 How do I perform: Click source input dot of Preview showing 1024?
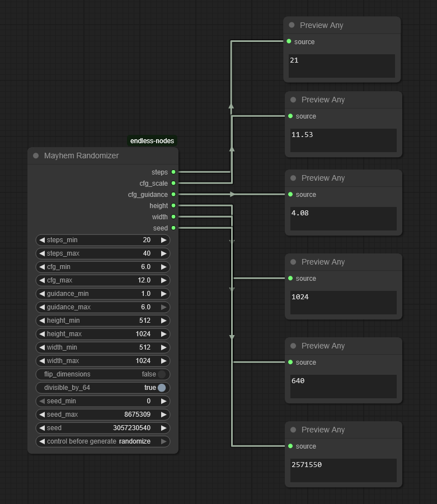pyautogui.click(x=290, y=279)
